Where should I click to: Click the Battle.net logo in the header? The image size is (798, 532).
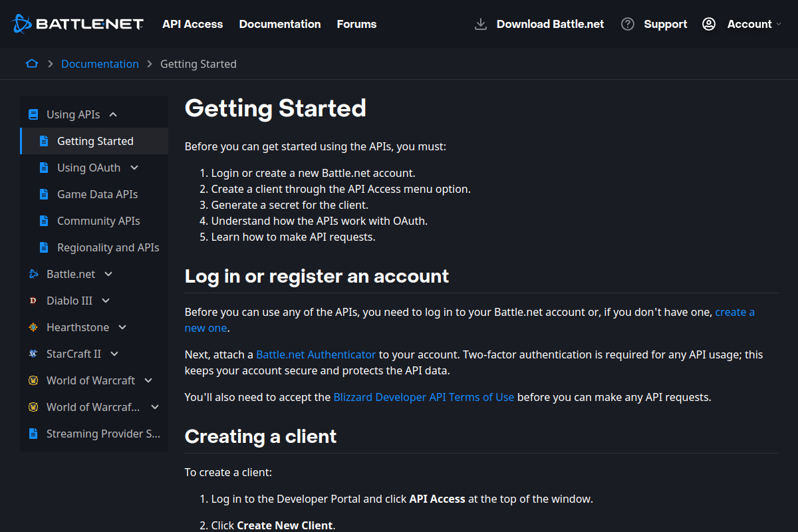click(x=77, y=24)
